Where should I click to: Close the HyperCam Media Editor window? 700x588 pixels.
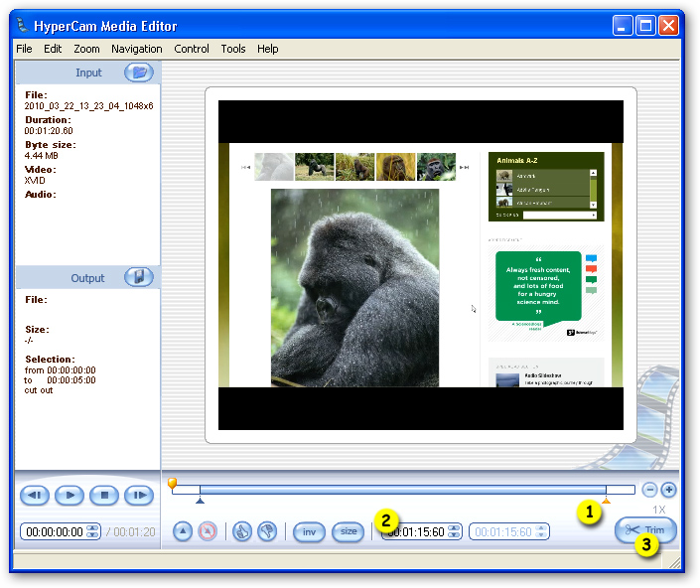[669, 26]
